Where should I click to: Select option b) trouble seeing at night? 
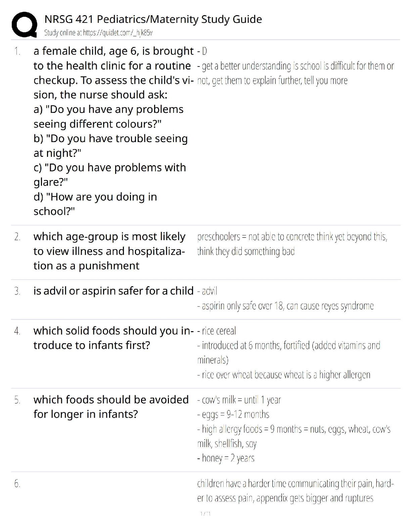pos(110,145)
